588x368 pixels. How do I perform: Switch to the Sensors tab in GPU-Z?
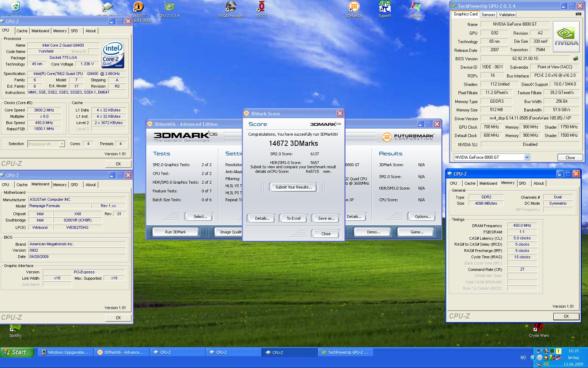488,14
